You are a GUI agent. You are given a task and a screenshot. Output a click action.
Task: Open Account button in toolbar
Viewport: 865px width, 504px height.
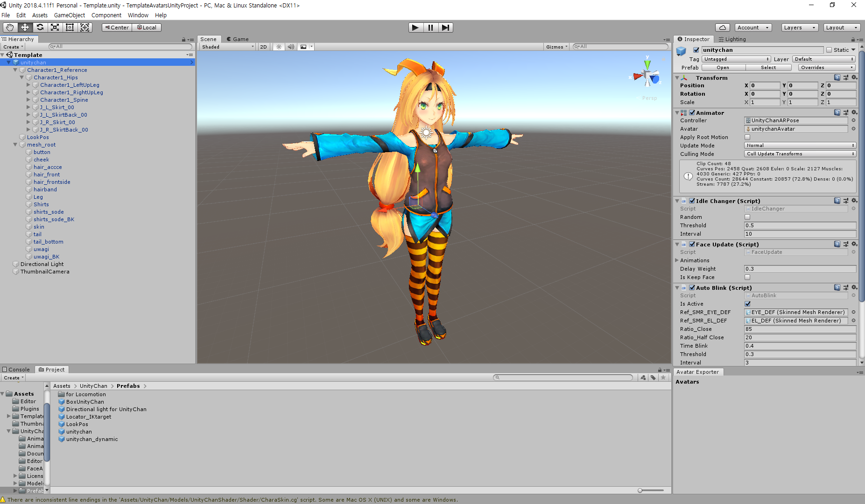point(753,28)
